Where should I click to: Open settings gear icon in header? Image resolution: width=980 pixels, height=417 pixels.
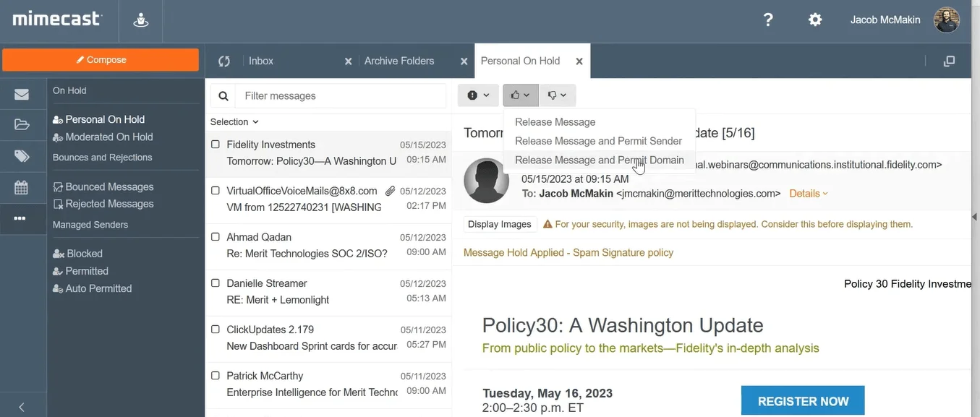pyautogui.click(x=815, y=20)
